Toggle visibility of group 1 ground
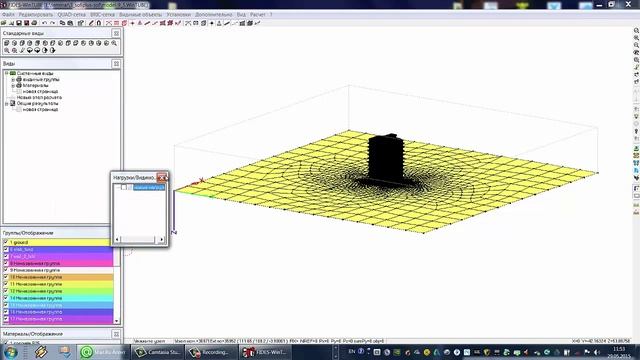Screen dimensions: 640x360 pyautogui.click(x=6, y=242)
